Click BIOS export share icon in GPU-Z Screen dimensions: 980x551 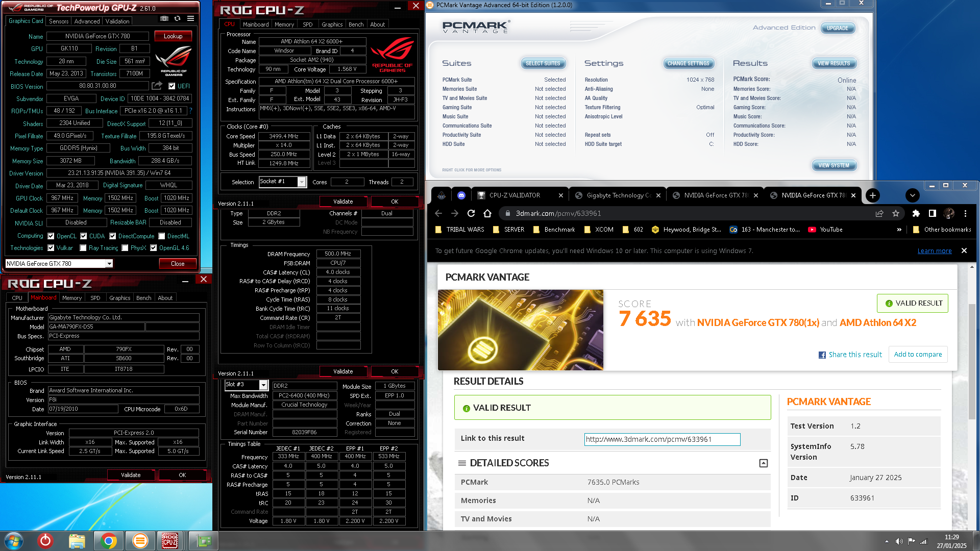(x=157, y=86)
